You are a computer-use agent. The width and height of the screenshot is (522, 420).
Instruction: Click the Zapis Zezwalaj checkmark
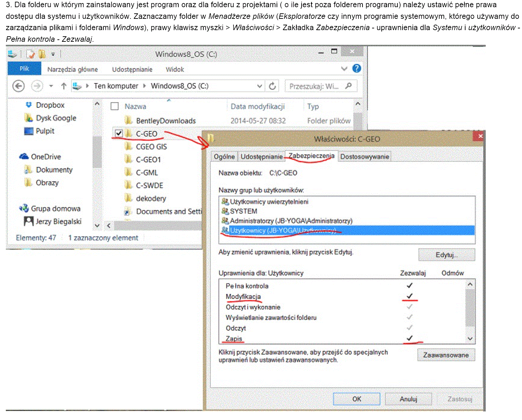click(x=409, y=338)
